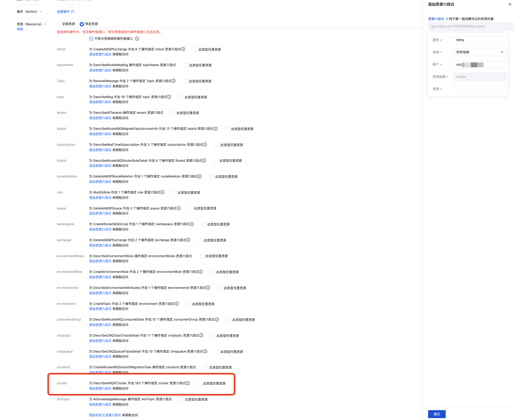Select the 全部资源 radio option
Image resolution: width=515 pixels, height=420 pixels.
[x=59, y=24]
